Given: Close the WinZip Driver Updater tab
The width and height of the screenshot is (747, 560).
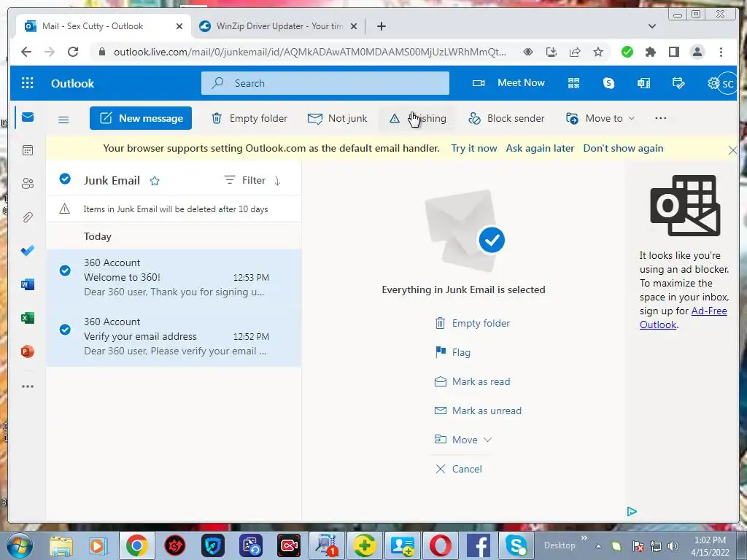Looking at the screenshot, I should pos(354,26).
